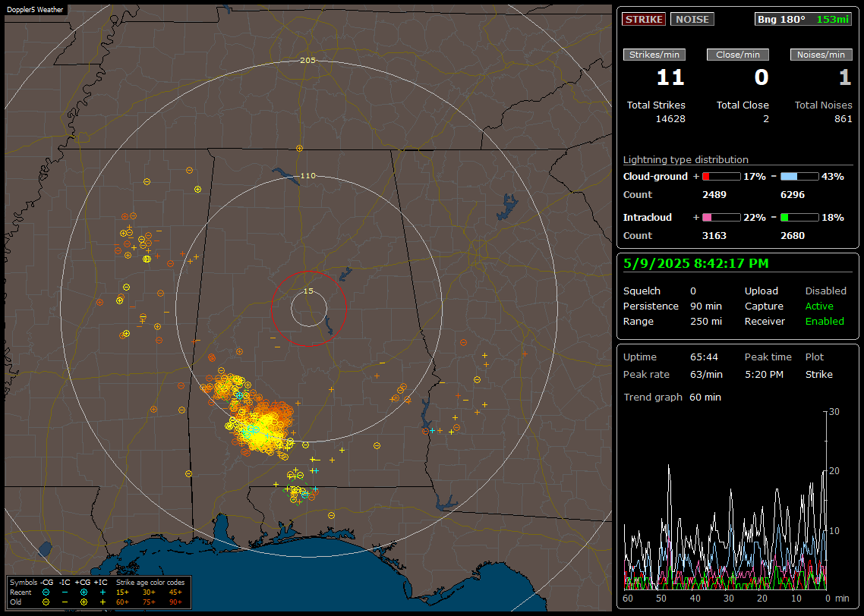Click the positive Intracloud count 3163
Screen dimensions: 864x616
point(714,236)
